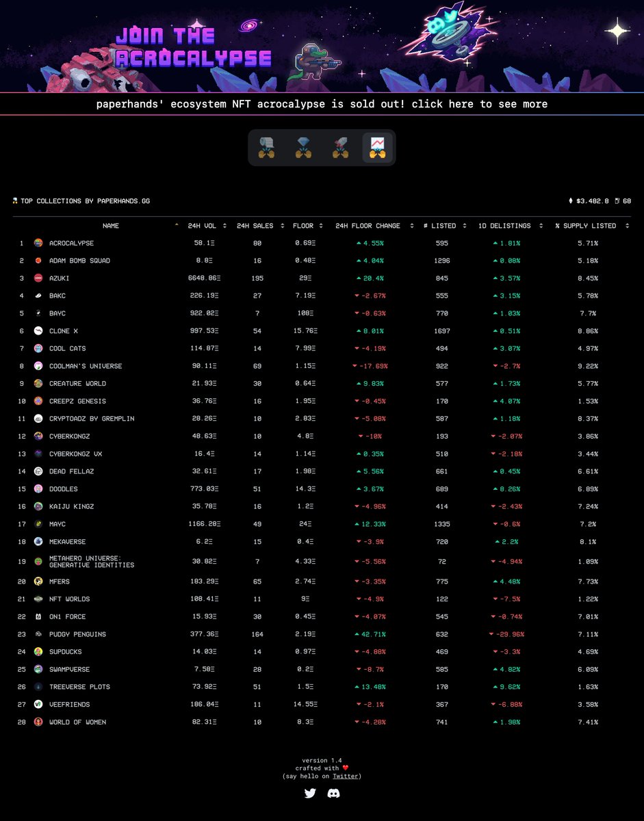This screenshot has width=644, height=821.
Task: Open the World of Women collection name
Action: coord(77,722)
